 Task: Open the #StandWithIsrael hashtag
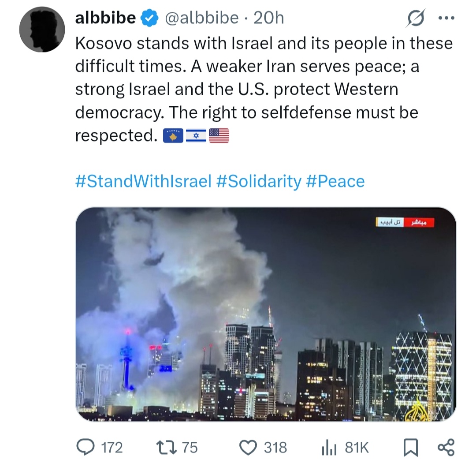coord(143,181)
